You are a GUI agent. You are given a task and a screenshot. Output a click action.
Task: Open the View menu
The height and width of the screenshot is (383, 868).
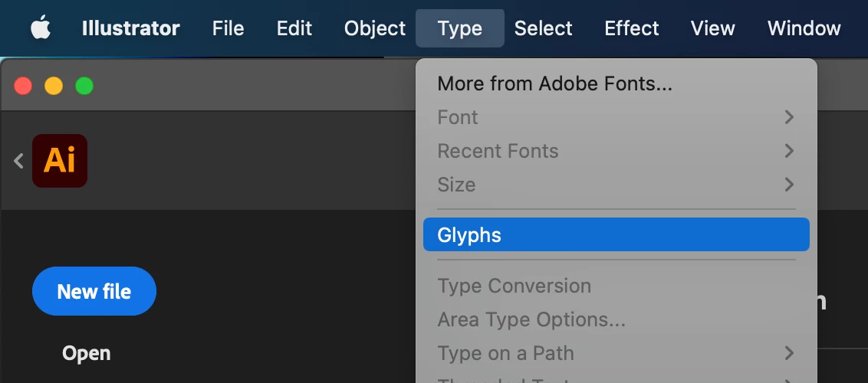coord(713,28)
